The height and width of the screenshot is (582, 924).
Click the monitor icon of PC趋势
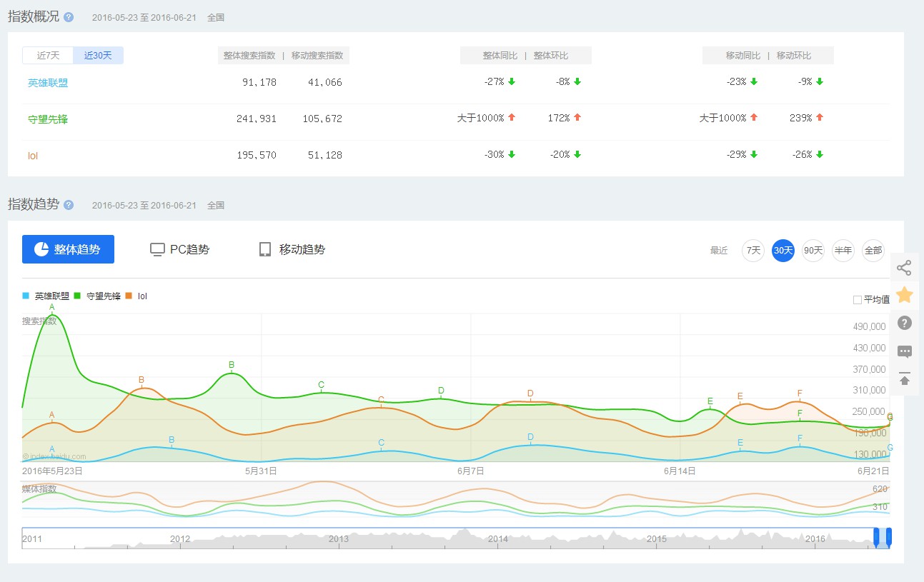coord(157,249)
